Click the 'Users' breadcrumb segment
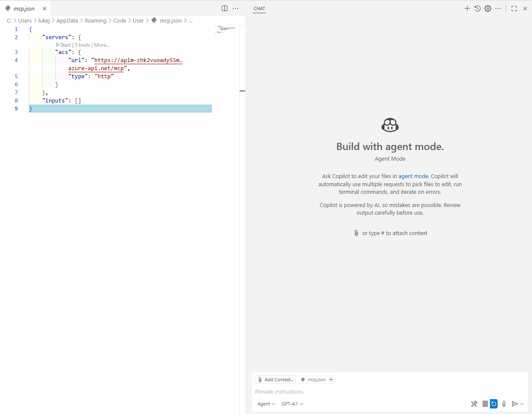 pos(25,20)
